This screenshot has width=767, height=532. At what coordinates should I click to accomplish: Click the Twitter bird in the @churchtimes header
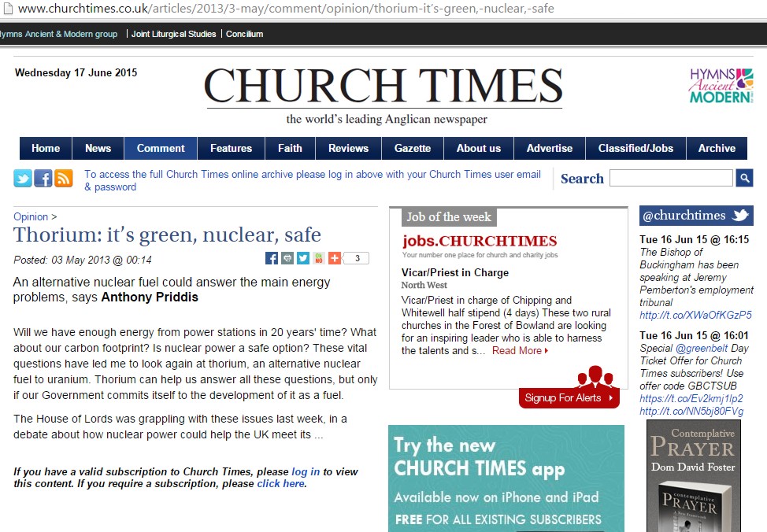tap(740, 215)
